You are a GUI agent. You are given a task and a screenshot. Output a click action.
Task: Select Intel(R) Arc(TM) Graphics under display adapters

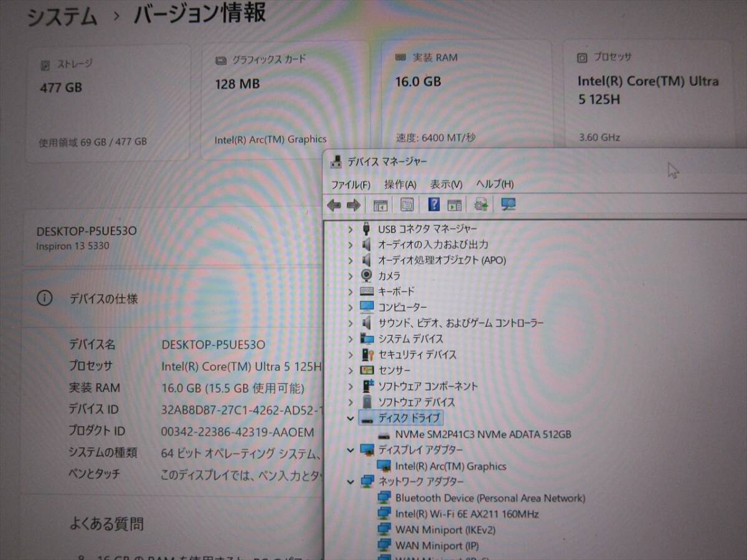coord(451,466)
